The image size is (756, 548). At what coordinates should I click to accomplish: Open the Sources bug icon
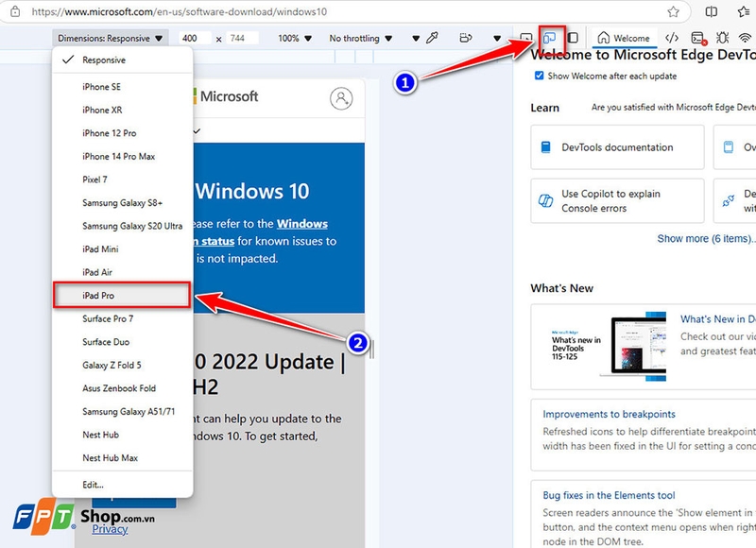coord(722,38)
